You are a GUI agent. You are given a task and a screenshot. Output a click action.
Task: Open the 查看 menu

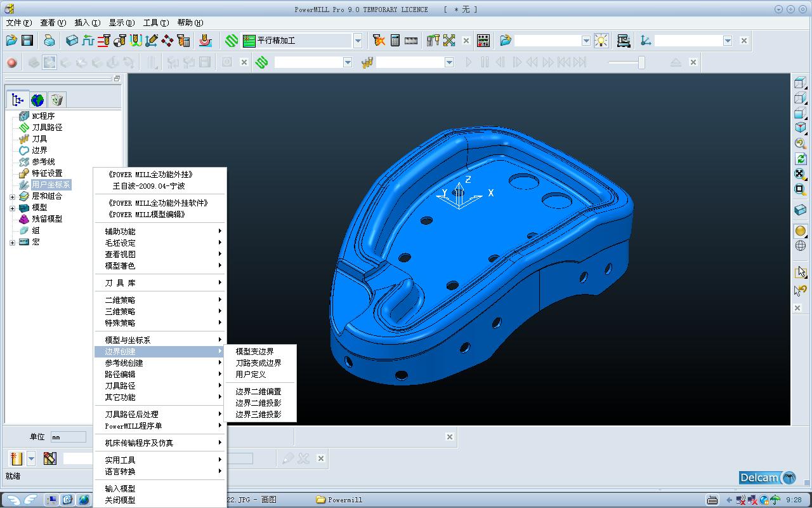pos(53,23)
